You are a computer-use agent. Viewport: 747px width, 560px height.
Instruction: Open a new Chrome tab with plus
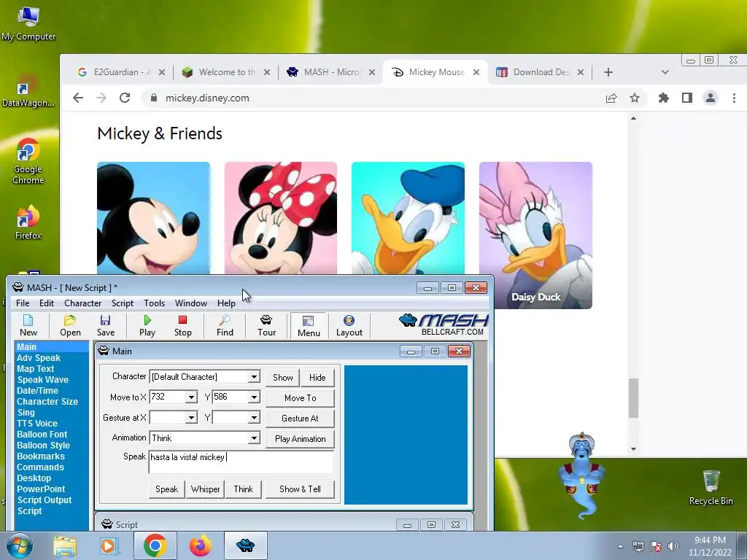pyautogui.click(x=608, y=72)
